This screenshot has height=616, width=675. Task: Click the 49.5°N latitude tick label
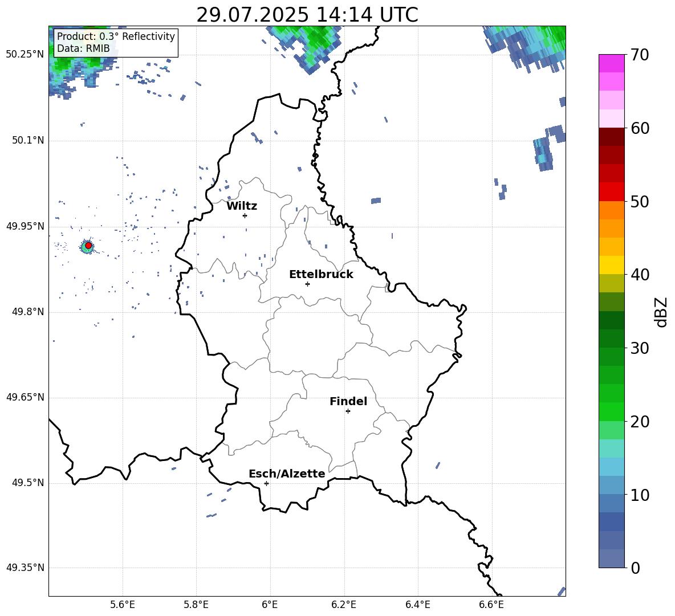(x=27, y=483)
